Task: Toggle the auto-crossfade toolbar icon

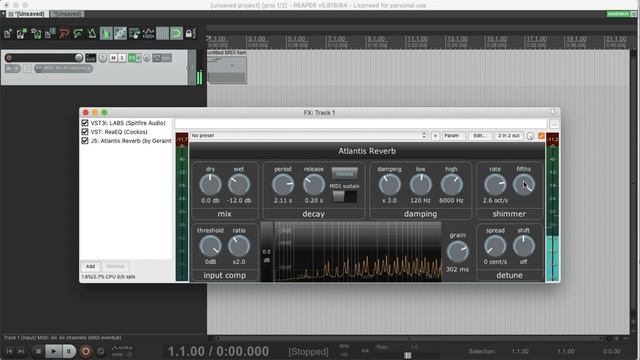Action: coord(106,33)
